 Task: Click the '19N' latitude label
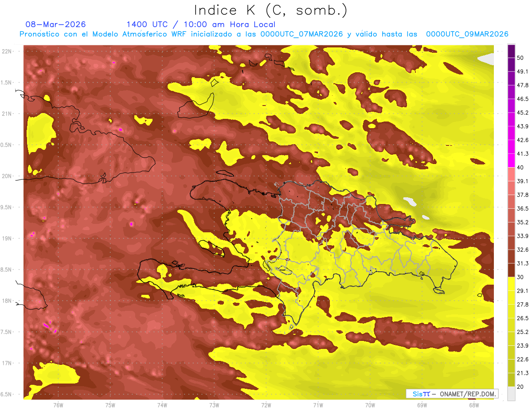click(8, 239)
